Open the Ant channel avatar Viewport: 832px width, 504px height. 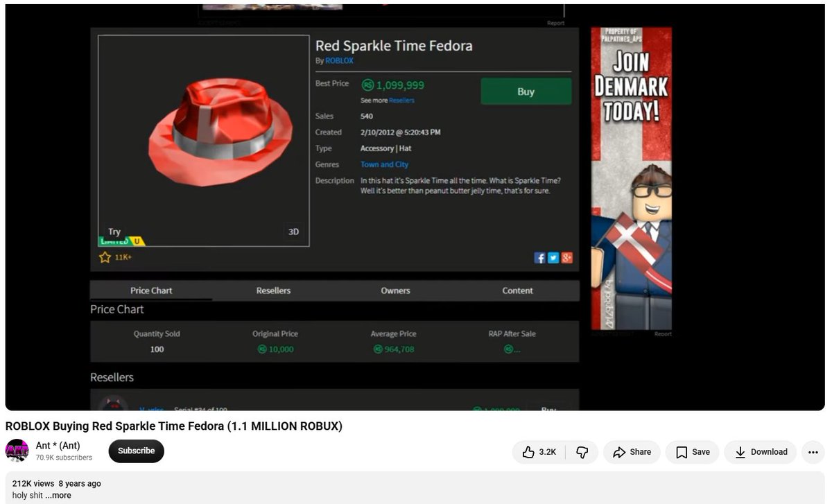(17, 451)
